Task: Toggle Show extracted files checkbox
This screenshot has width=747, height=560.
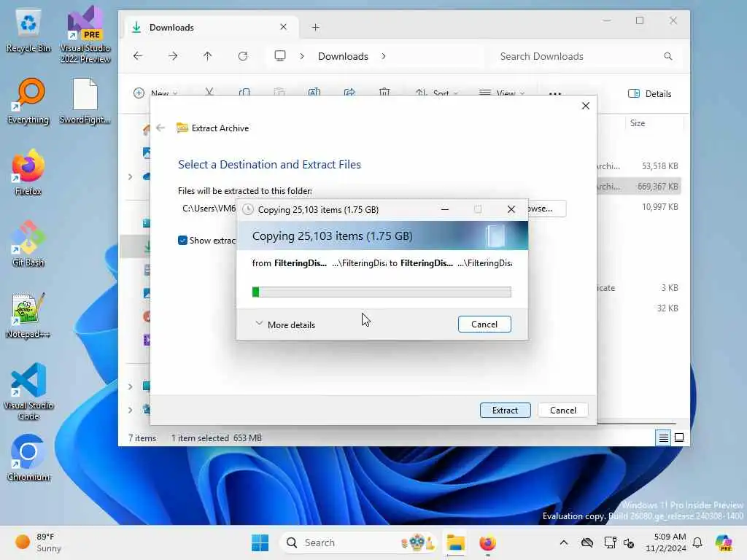Action: (182, 241)
